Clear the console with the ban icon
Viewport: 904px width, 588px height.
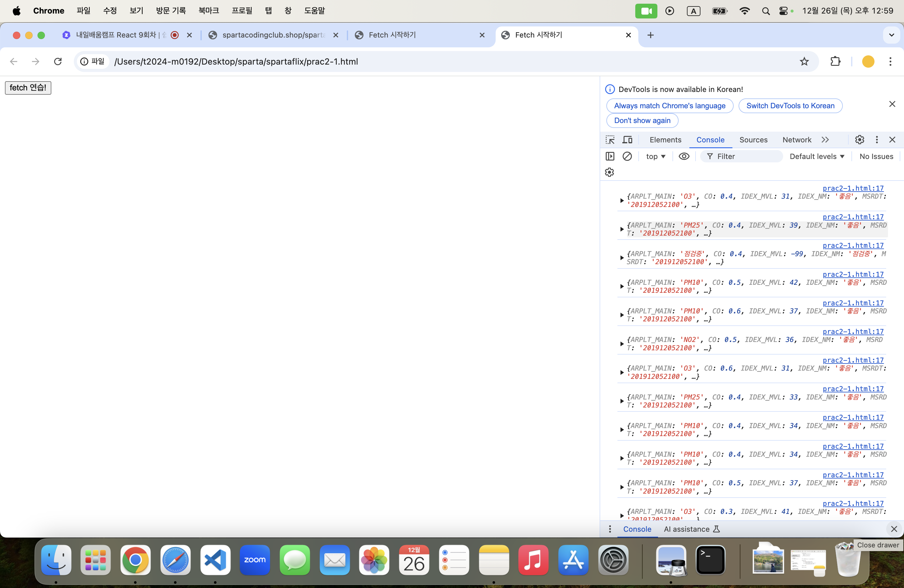tap(627, 157)
